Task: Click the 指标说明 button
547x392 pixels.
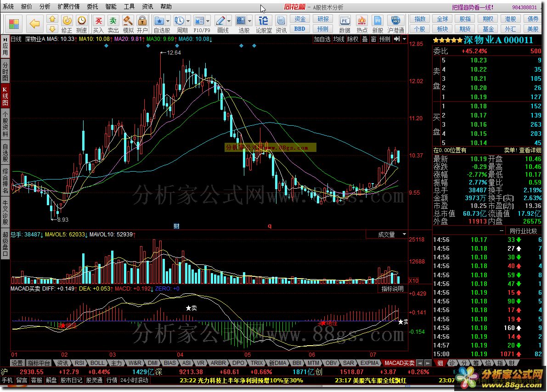Action: point(393,289)
